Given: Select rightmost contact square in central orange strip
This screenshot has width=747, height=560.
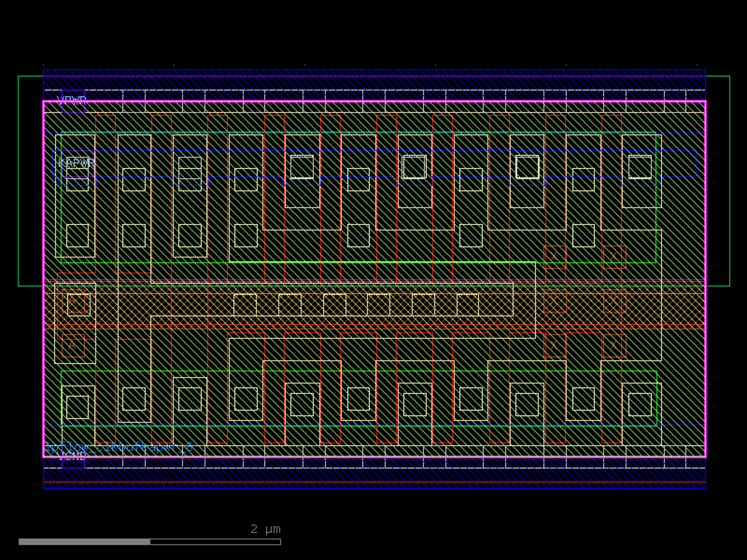Looking at the screenshot, I should click(x=468, y=305).
